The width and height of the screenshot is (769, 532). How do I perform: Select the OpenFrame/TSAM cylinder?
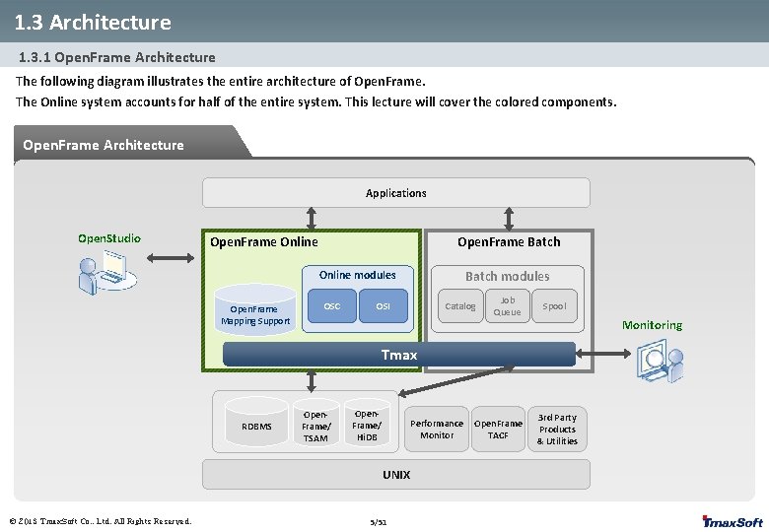[x=315, y=422]
